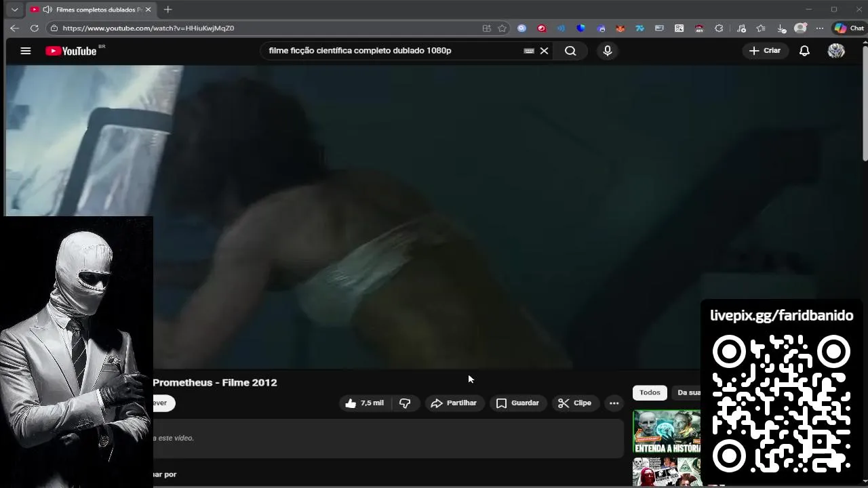This screenshot has width=868, height=488.
Task: Share the video with Partilhar
Action: point(454,403)
